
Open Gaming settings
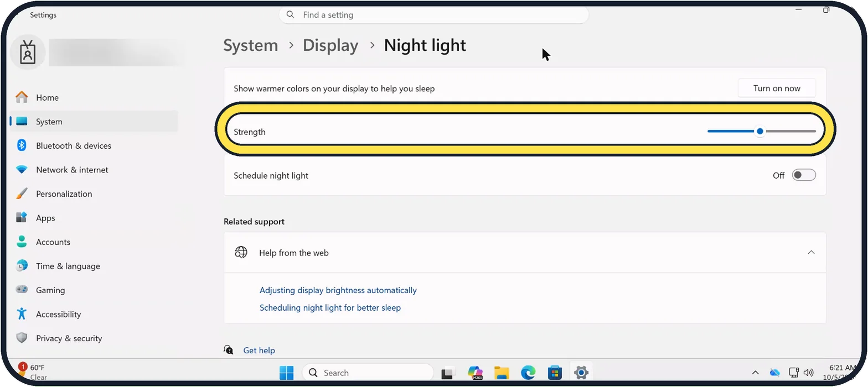(94, 290)
